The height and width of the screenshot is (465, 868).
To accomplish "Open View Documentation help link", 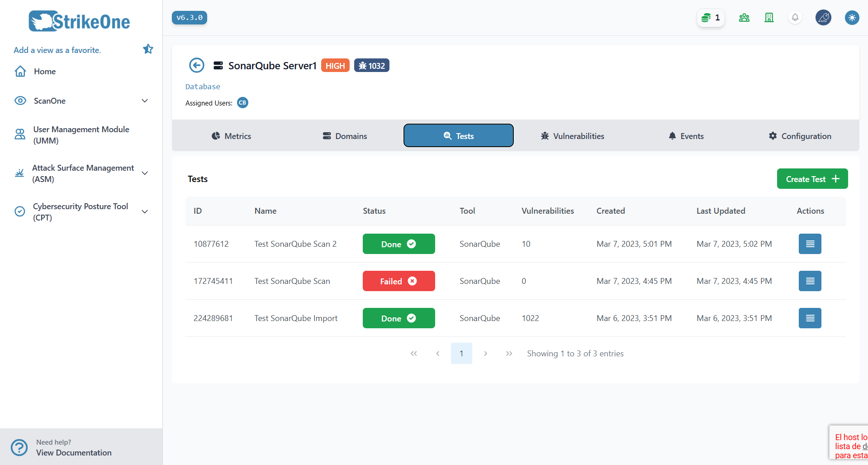I will click(x=74, y=453).
